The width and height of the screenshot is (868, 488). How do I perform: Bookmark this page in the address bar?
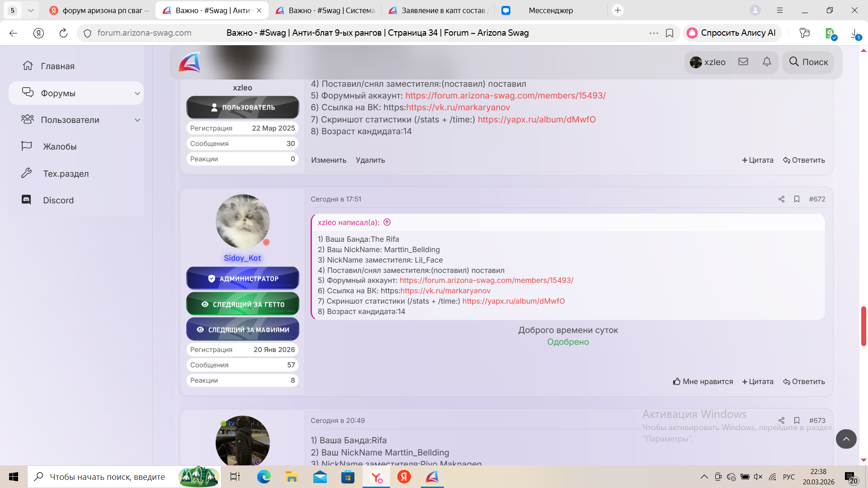click(670, 33)
